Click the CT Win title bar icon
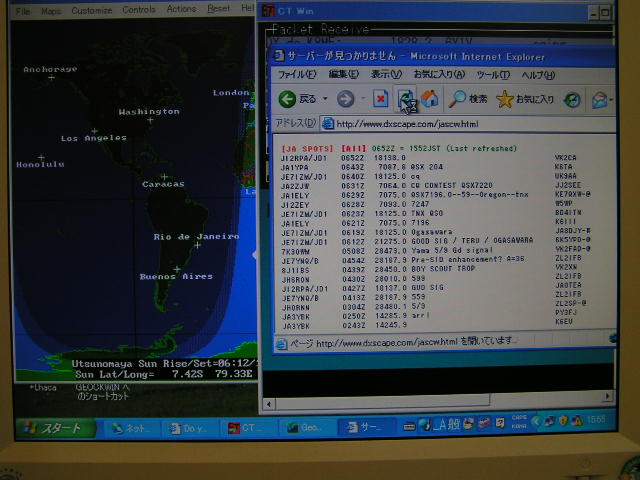Image resolution: width=640 pixels, height=480 pixels. click(269, 11)
